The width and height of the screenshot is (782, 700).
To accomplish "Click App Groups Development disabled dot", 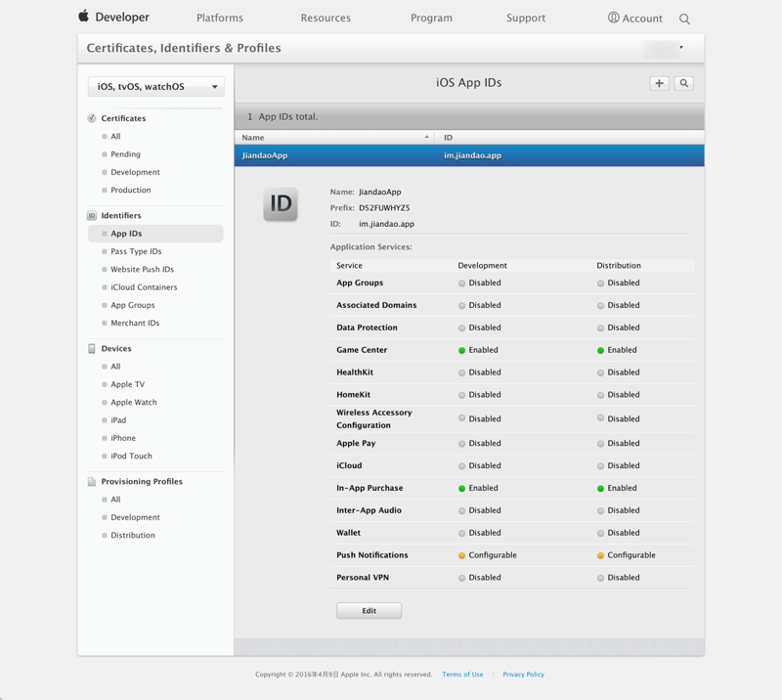I will [x=461, y=284].
